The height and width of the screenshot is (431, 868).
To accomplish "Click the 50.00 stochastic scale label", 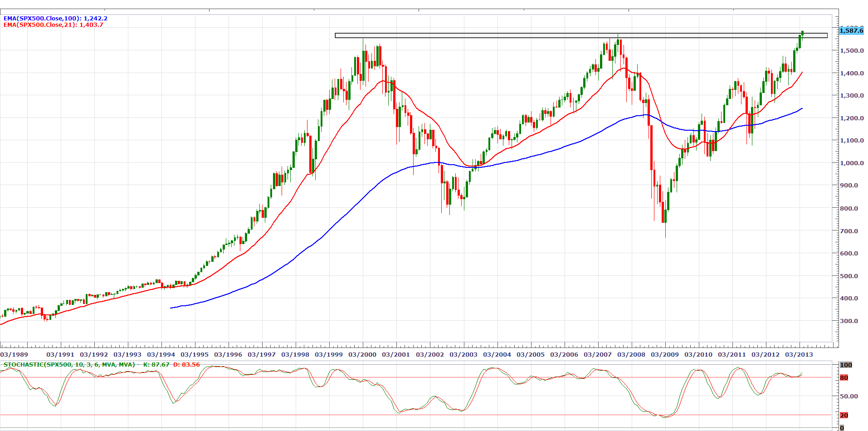I will click(848, 396).
